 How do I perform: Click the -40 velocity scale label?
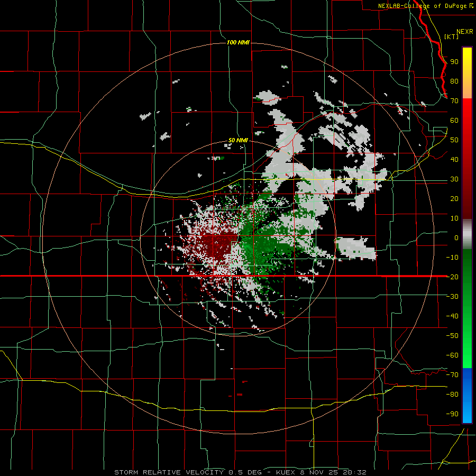point(452,316)
